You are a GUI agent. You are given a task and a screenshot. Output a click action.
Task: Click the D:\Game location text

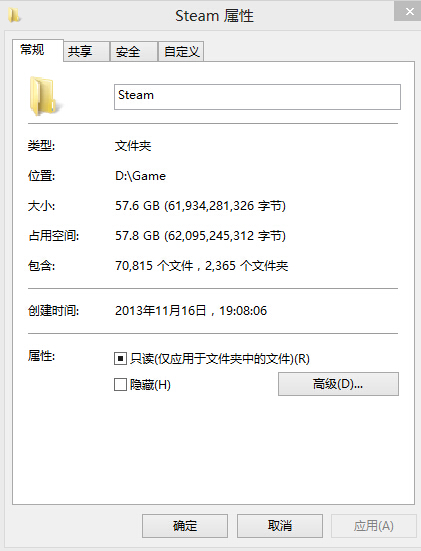point(141,176)
